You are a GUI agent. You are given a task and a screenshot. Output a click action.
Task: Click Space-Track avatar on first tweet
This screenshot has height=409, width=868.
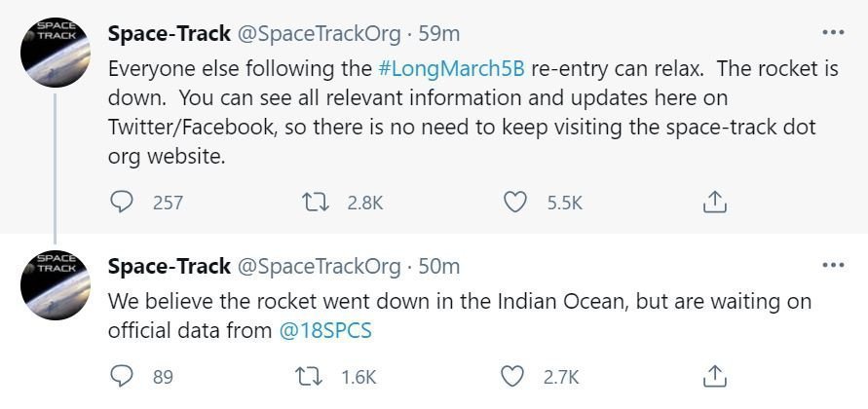click(55, 52)
